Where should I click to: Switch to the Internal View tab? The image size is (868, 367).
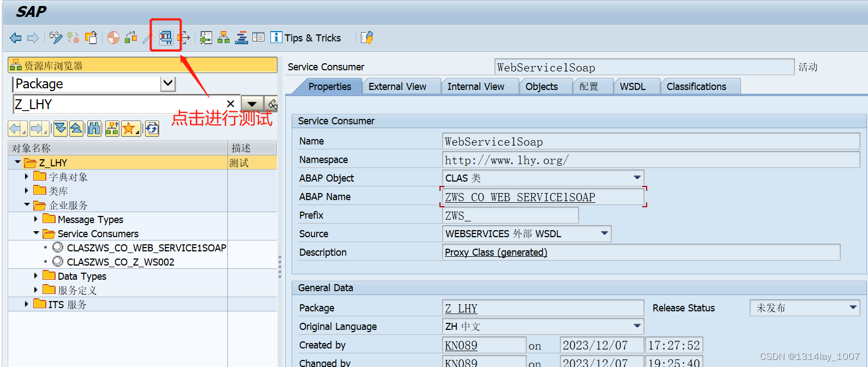[x=476, y=86]
